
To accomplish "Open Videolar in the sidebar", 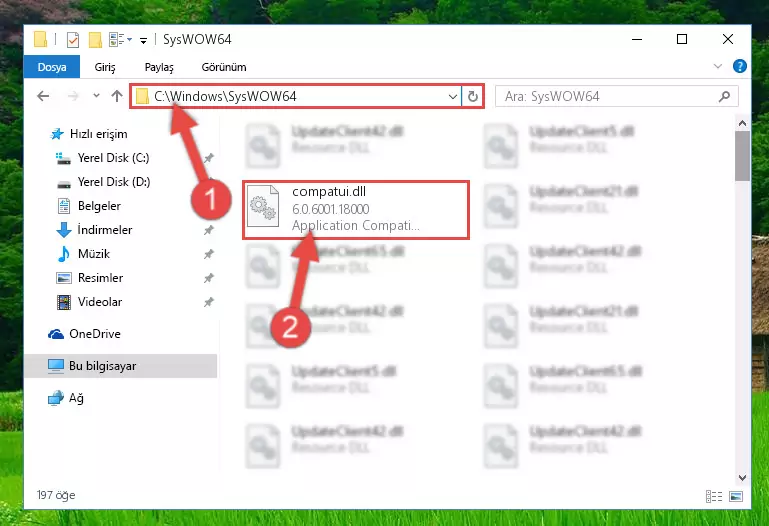I will coord(100,302).
